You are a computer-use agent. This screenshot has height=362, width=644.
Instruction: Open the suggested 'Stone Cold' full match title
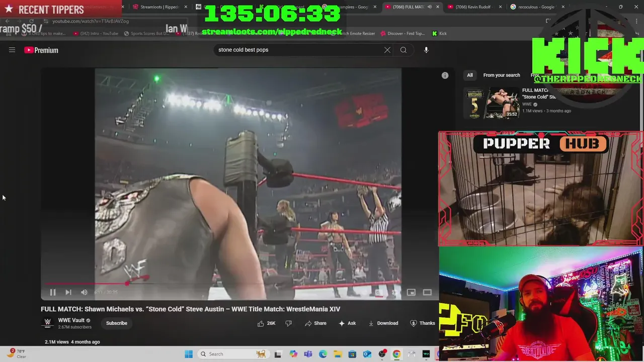click(x=539, y=94)
